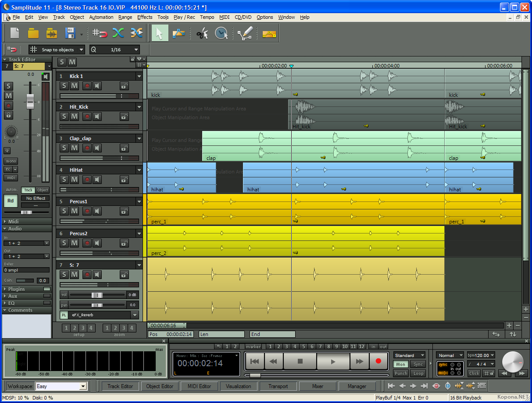Open a project with the folder icon
Viewport: 532px width, 403px height.
coord(33,33)
